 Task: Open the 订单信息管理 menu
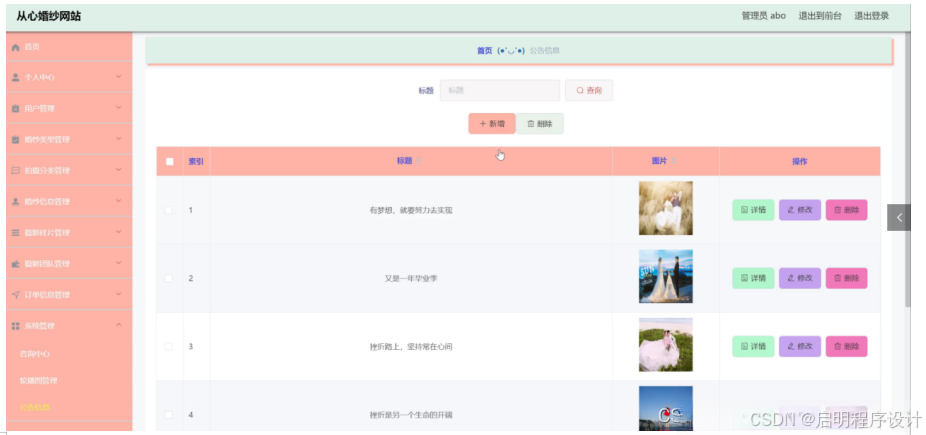coord(69,295)
